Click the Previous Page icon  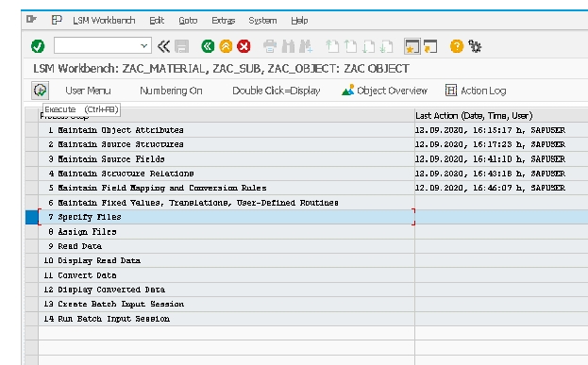coord(350,46)
